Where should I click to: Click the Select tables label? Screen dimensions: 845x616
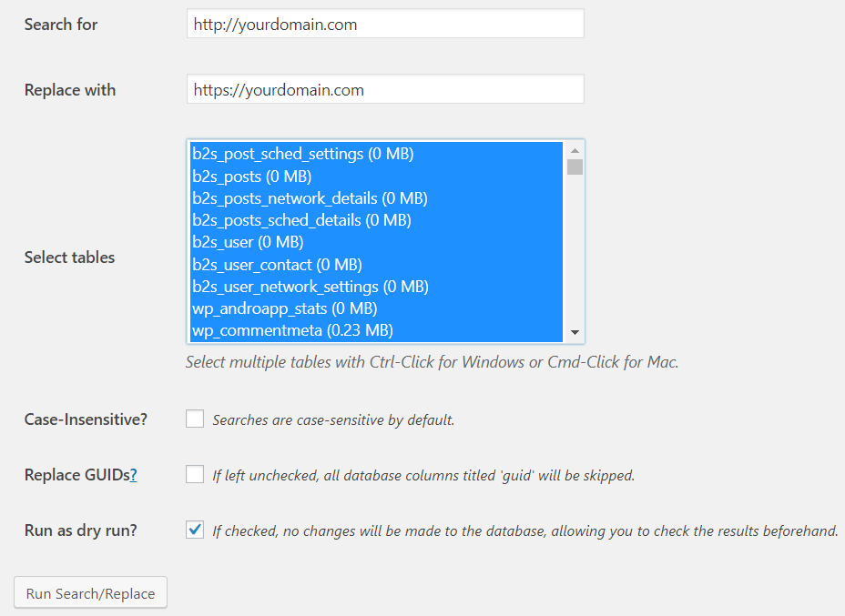(69, 258)
